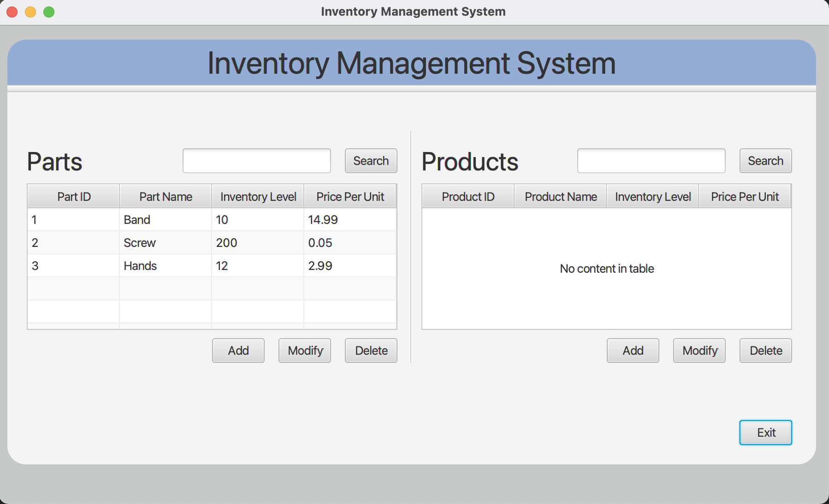The image size is (829, 504).
Task: Click the green zoom button in the title bar
Action: 48,12
